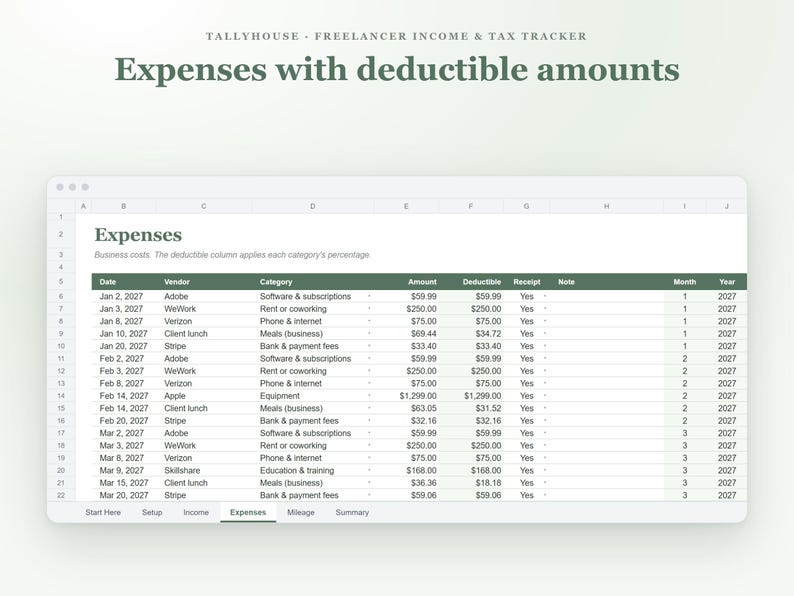Select the $34.72 deductible cell
794x596 pixels.
click(471, 334)
